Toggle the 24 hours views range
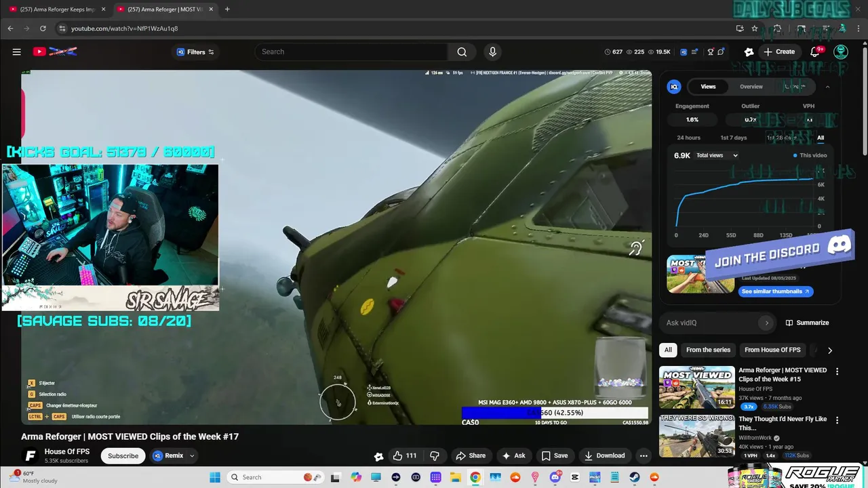Image resolution: width=868 pixels, height=488 pixels. (688, 138)
